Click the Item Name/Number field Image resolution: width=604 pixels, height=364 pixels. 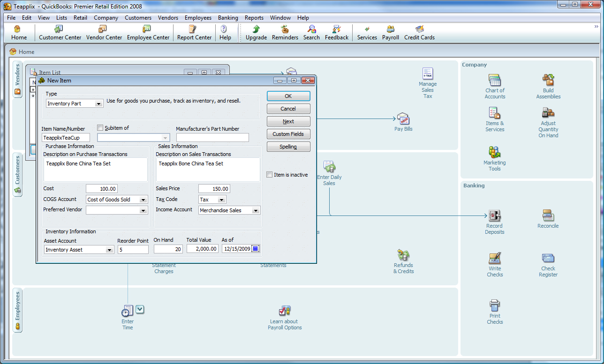pyautogui.click(x=66, y=138)
